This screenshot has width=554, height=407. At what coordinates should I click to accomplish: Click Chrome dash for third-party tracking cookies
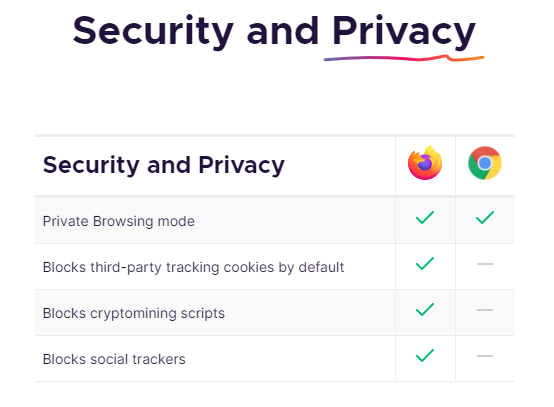pos(485,264)
